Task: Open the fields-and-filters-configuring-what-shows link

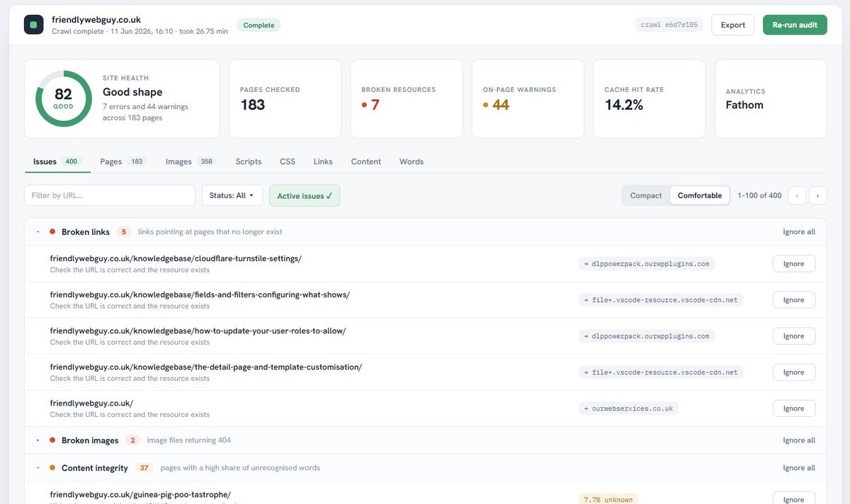Action: tap(200, 294)
